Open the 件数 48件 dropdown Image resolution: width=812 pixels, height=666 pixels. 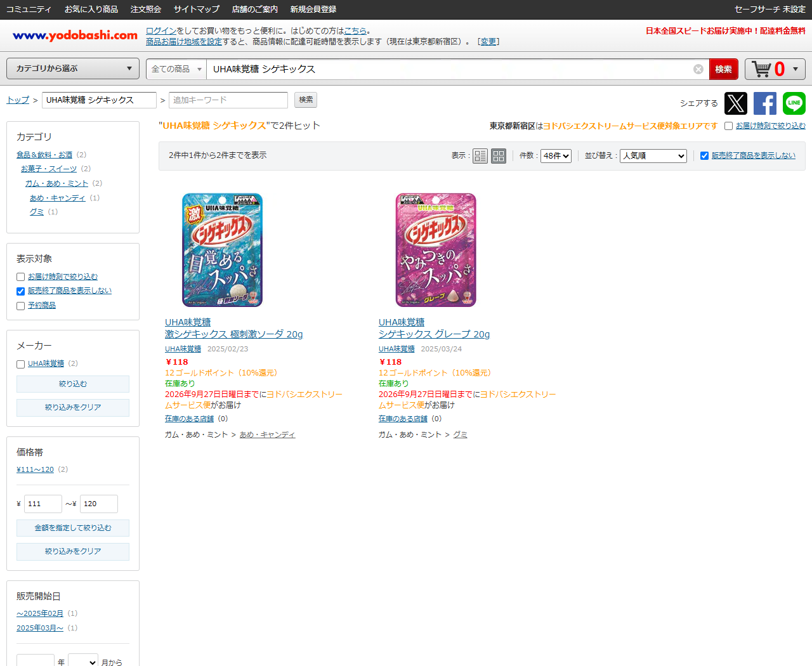click(556, 155)
